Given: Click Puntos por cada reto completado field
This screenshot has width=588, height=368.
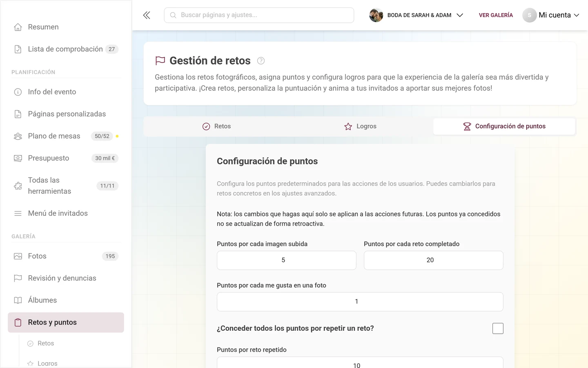Looking at the screenshot, I should [434, 260].
